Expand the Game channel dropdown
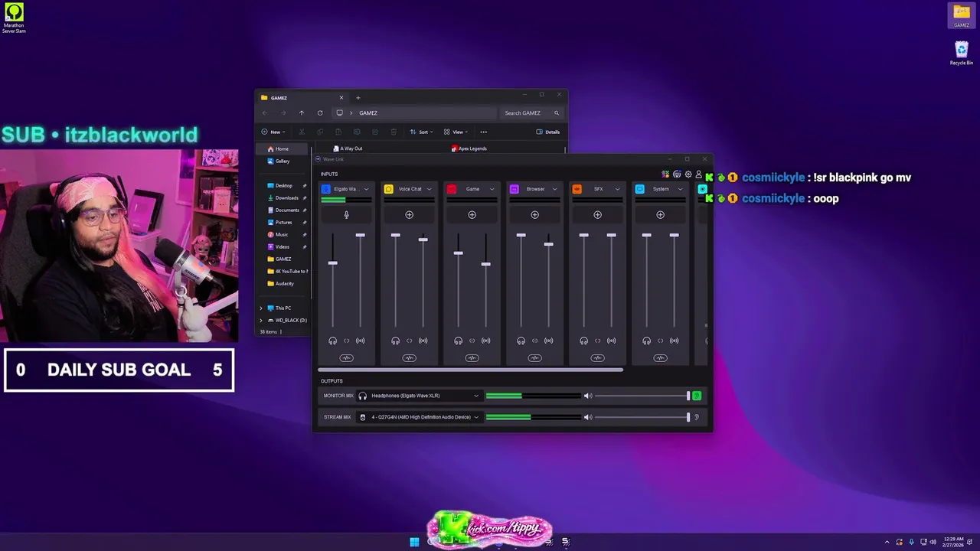Screen dimensions: 980x551 coord(492,189)
